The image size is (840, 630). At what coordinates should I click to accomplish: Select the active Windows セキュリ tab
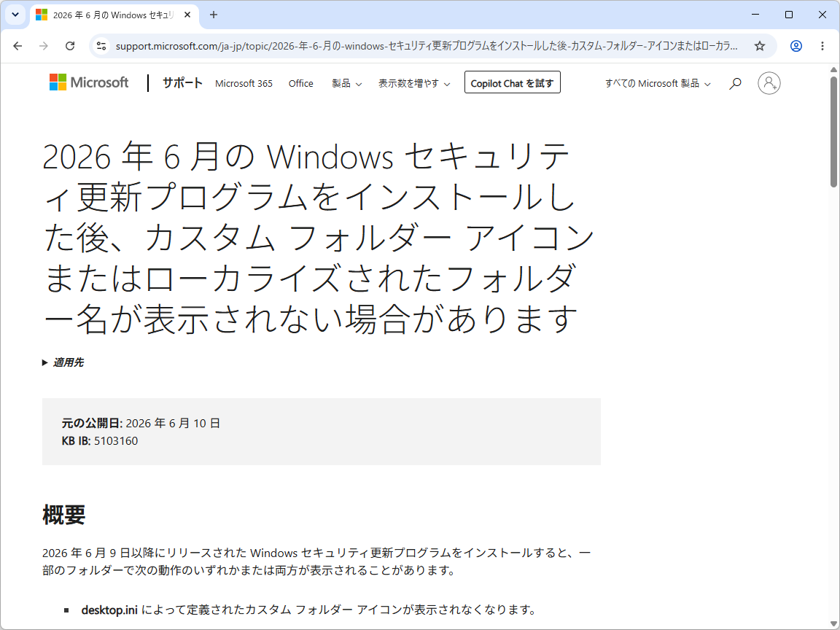click(114, 15)
